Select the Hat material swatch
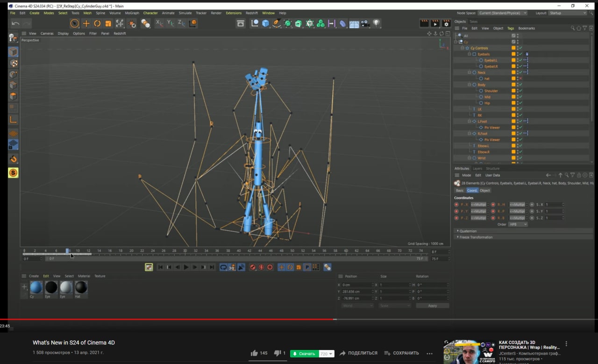Image resolution: width=598 pixels, height=364 pixels. pos(81,287)
